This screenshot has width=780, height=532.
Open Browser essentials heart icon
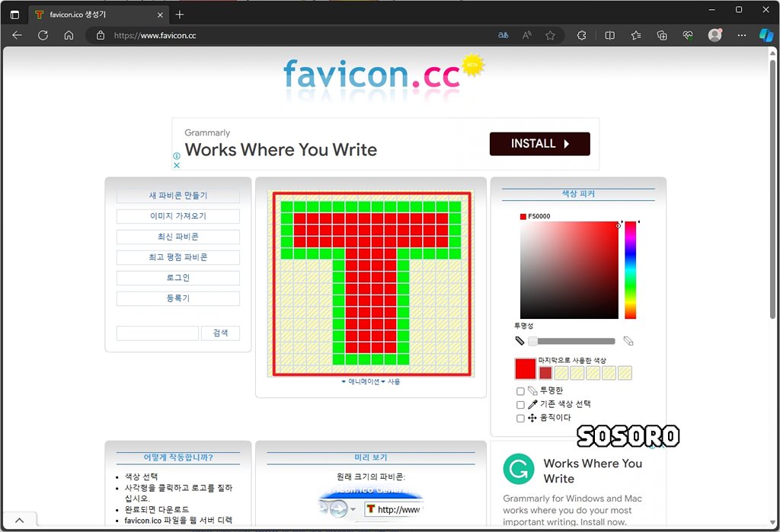click(x=688, y=35)
